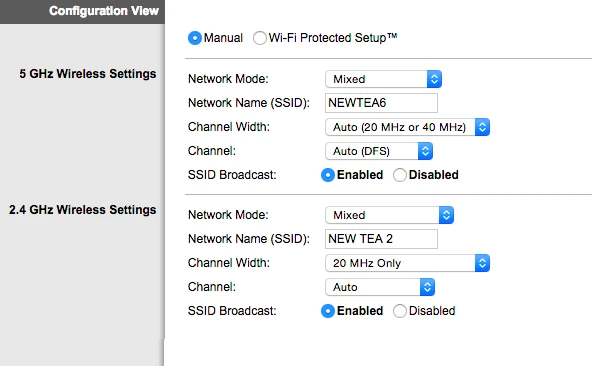Click the 2.4 GHz Network Mode arrow icon
Image resolution: width=592 pixels, height=366 pixels.
pos(446,215)
